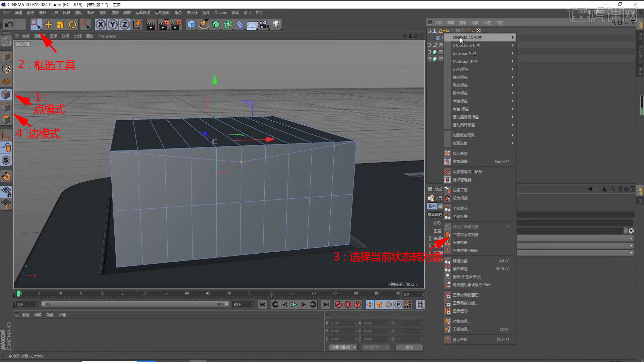Select the Move tool in the top toolbar

[x=48, y=24]
